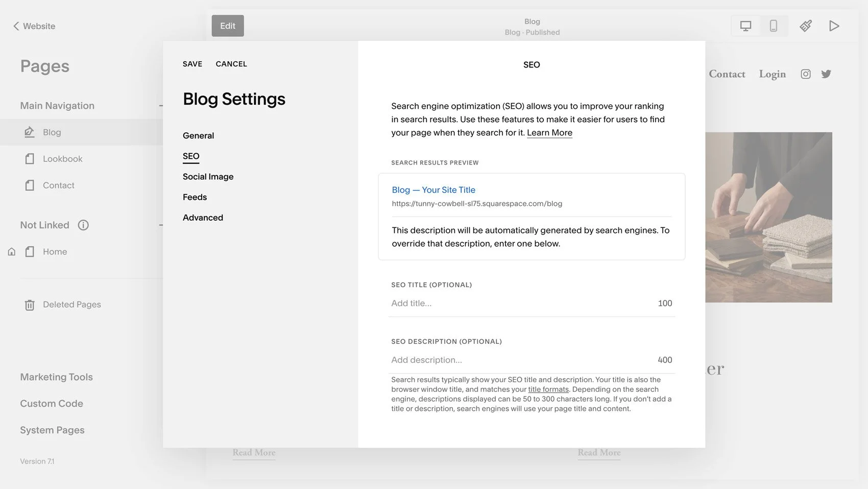Viewport: 868px width, 489px height.
Task: Open the Advanced settings tab
Action: click(203, 217)
